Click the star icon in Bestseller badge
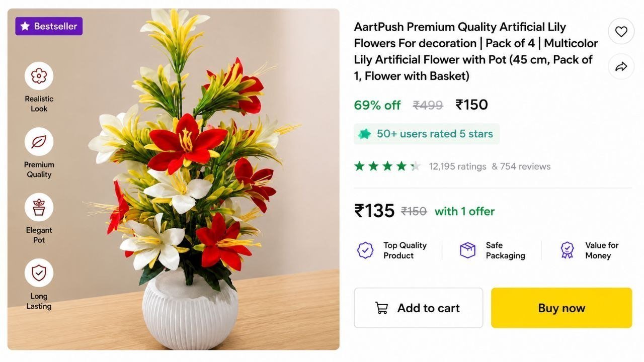 (x=25, y=26)
